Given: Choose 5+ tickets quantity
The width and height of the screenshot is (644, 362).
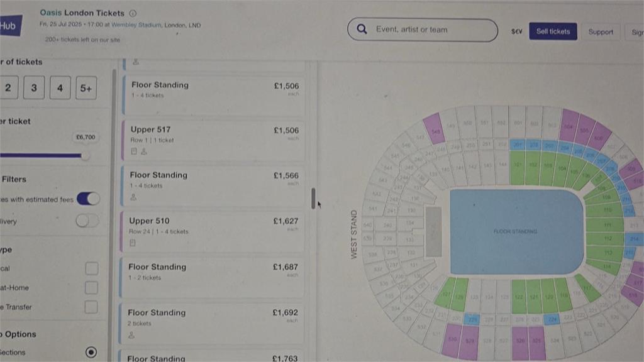Looking at the screenshot, I should pyautogui.click(x=86, y=88).
